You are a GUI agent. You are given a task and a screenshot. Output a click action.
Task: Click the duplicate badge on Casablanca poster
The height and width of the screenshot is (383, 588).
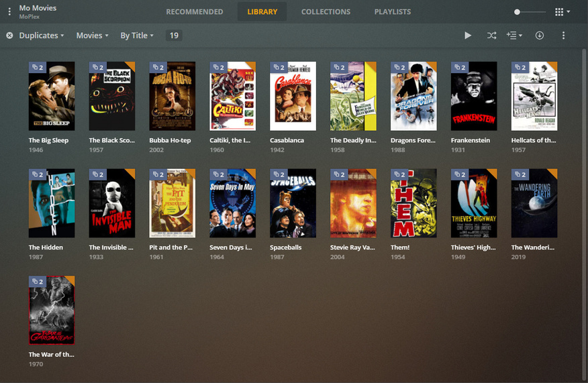(x=279, y=68)
